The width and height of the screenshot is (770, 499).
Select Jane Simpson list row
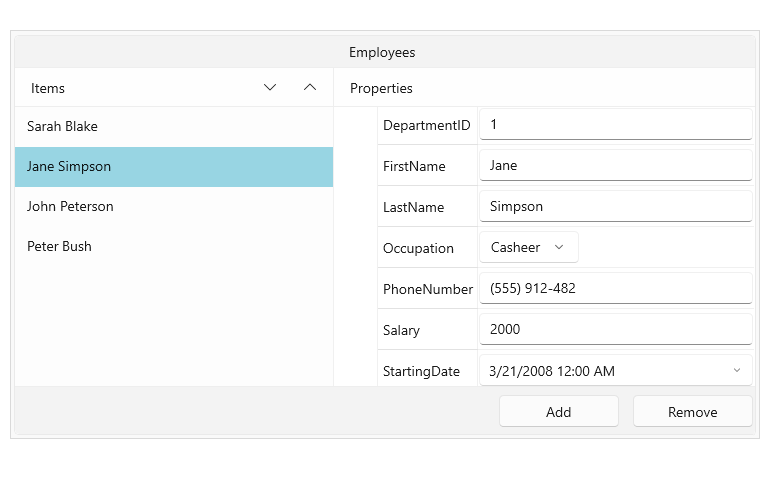pos(174,166)
